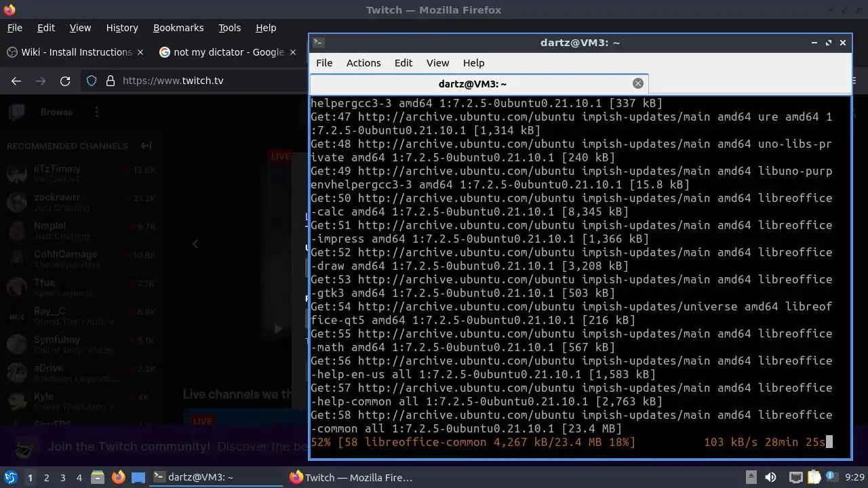Open the terminal's View menu
Viewport: 868px width, 488px height.
437,62
